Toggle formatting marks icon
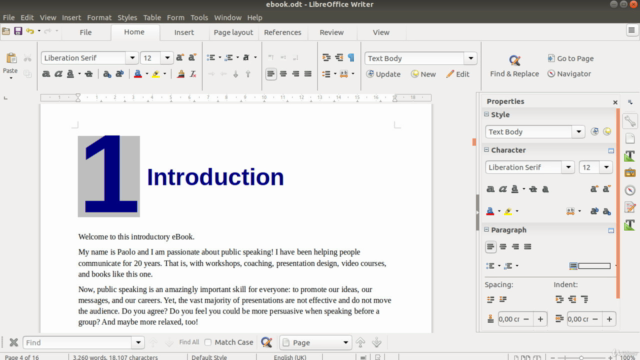This screenshot has width=640, height=360. pyautogui.click(x=351, y=58)
